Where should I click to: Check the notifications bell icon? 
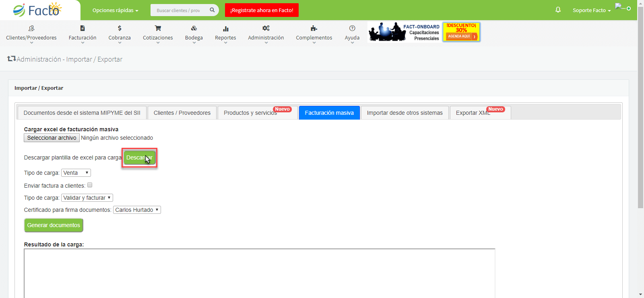coord(558,10)
